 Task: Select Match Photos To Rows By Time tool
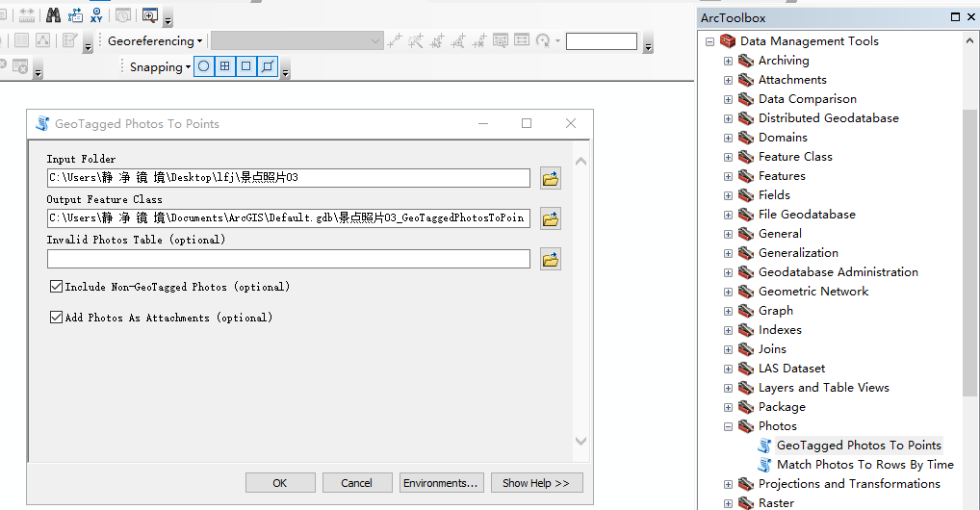click(865, 465)
